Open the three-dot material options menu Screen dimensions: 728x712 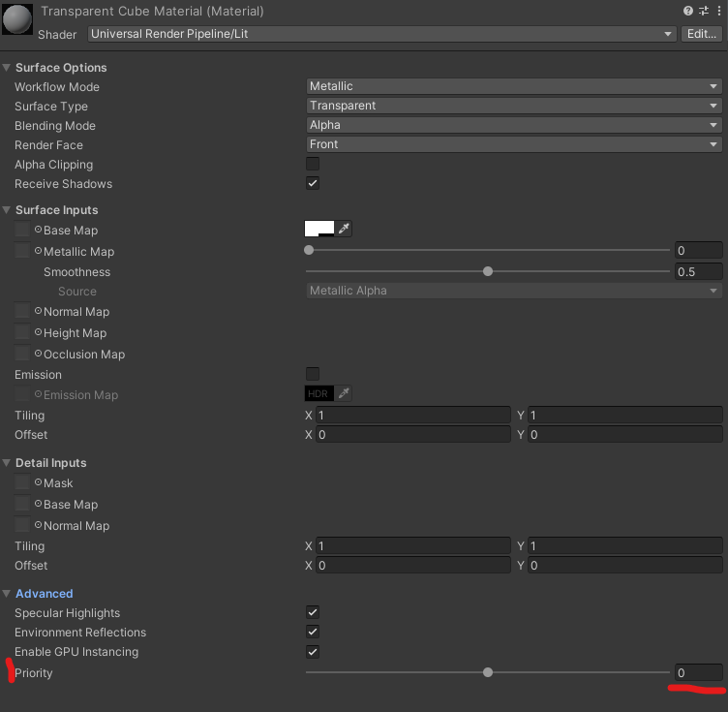pos(717,11)
